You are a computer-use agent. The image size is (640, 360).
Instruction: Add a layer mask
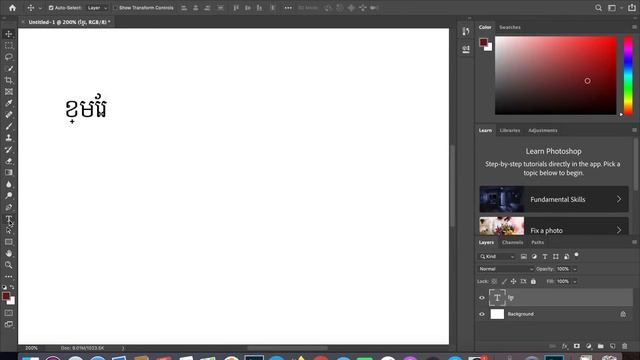pos(577,346)
